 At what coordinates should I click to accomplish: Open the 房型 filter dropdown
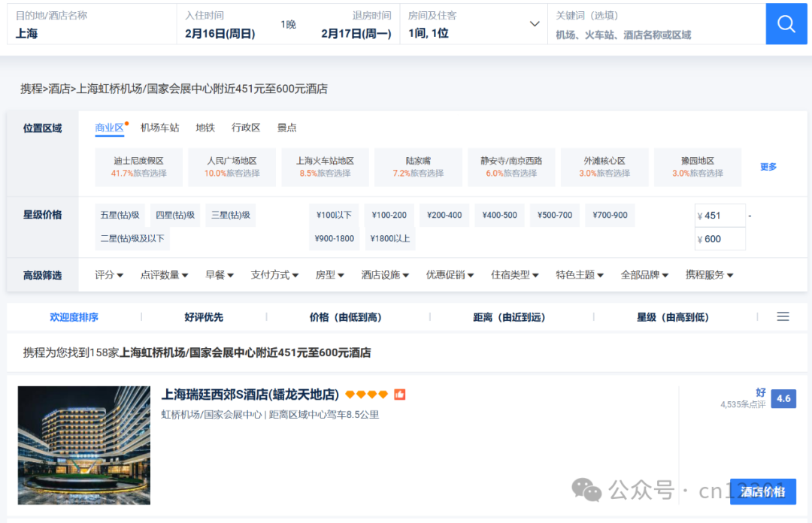click(330, 275)
